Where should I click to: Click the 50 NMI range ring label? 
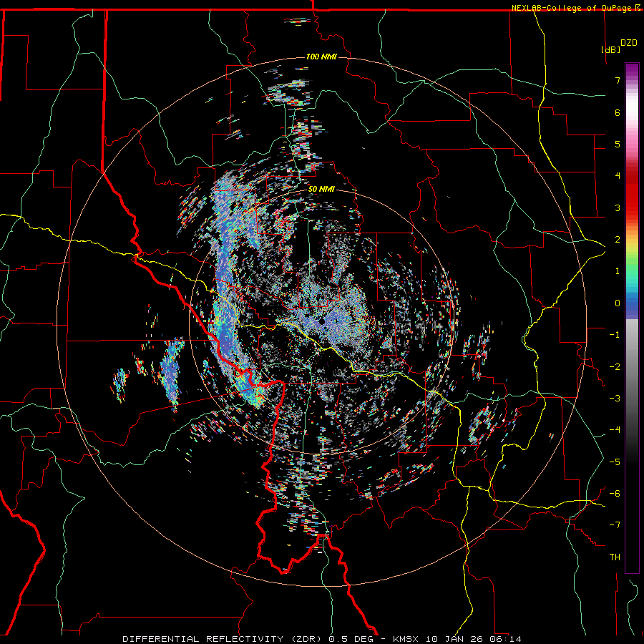(x=321, y=190)
